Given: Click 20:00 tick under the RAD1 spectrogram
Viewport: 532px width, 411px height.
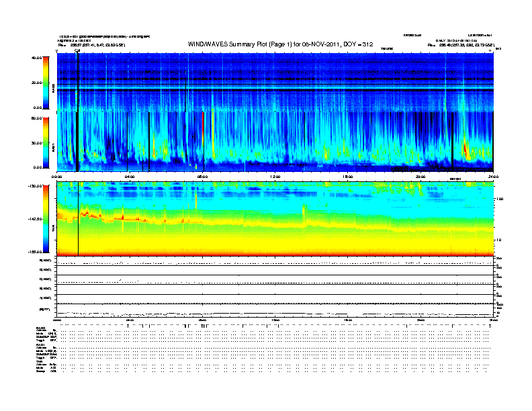Looking at the screenshot, I should [420, 177].
